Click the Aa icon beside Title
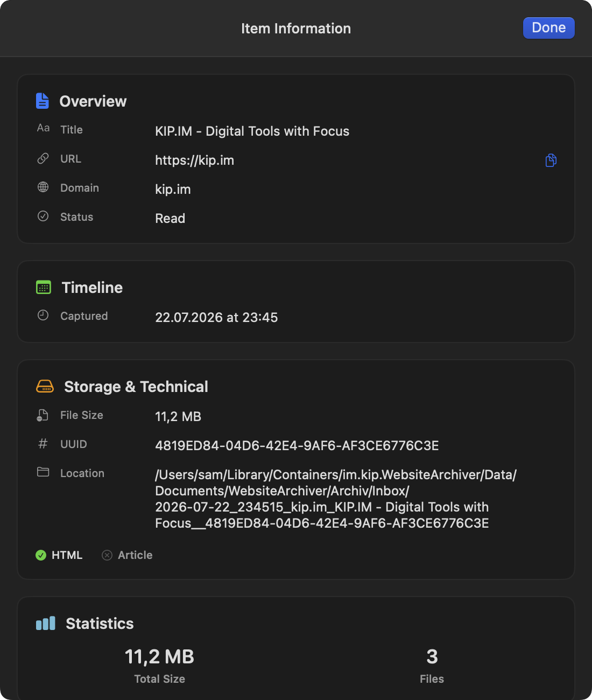The height and width of the screenshot is (700, 592). pyautogui.click(x=43, y=128)
